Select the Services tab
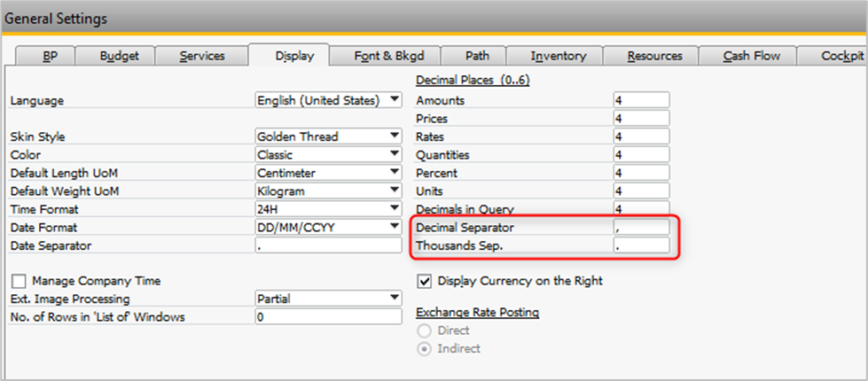Viewport: 868px width, 381px height. click(x=202, y=56)
